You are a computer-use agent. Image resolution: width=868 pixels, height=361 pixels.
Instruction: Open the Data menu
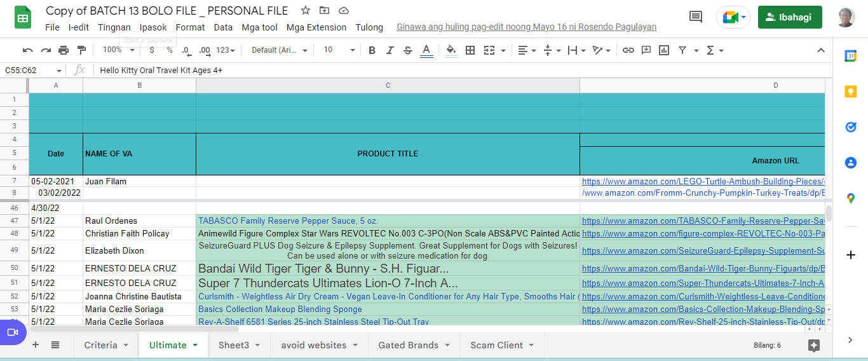(x=223, y=27)
